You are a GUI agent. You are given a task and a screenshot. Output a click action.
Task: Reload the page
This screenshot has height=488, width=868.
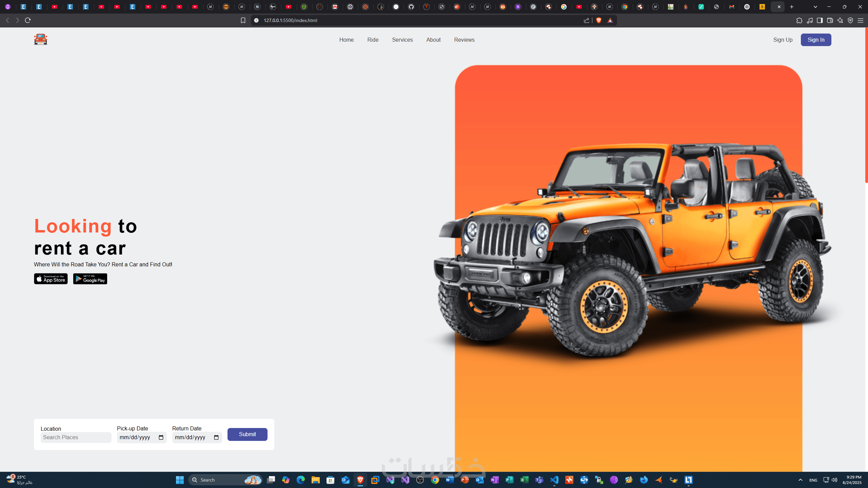[28, 20]
